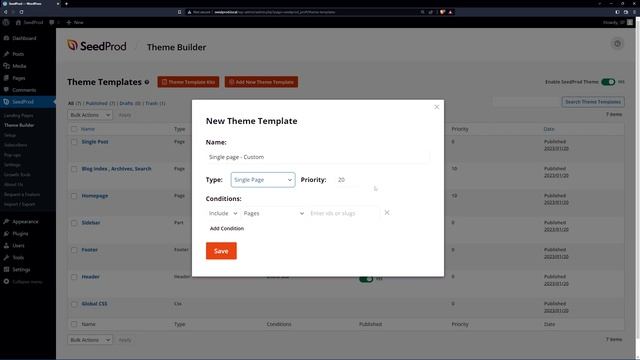
Task: Open a new browser tab
Action: 67,4
